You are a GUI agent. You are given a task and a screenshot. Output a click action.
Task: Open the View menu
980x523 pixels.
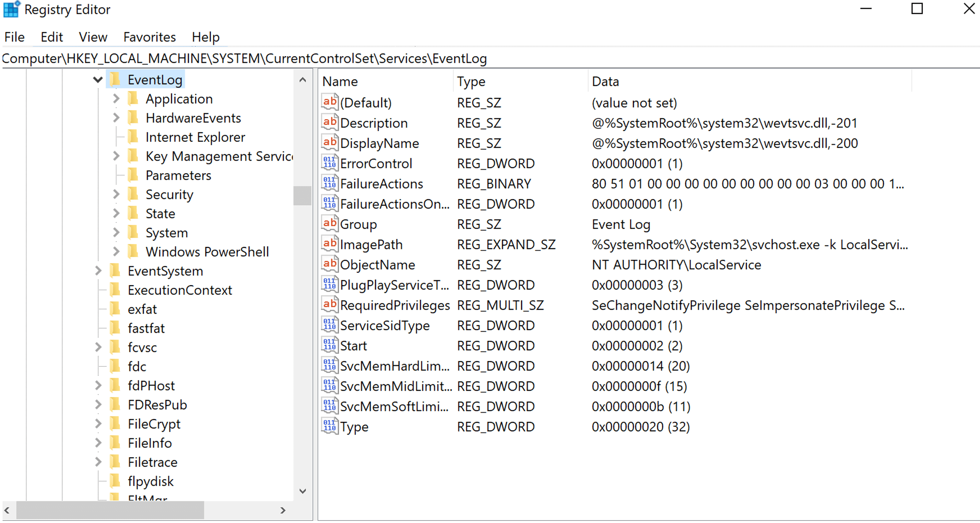point(93,37)
